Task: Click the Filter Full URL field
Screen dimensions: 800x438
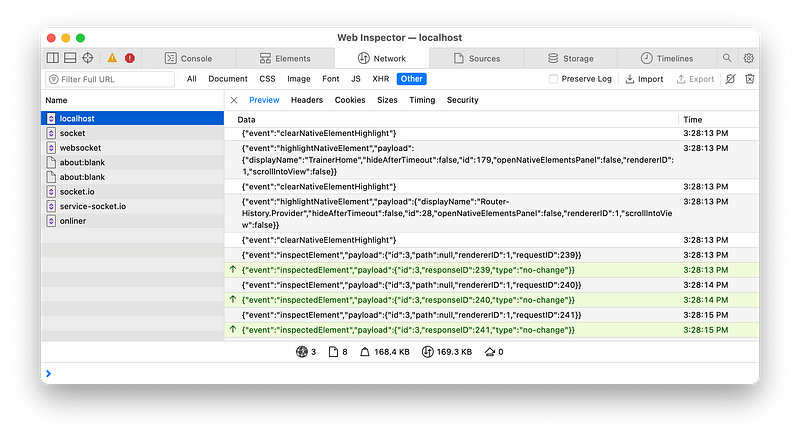Action: click(x=110, y=79)
